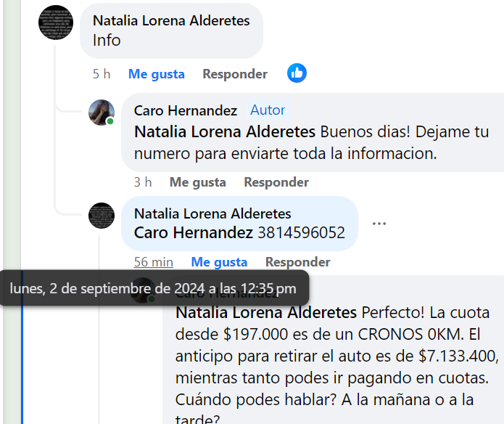
Task: Open Natalia Lorena Alderetes' top avatar
Action: 56,23
